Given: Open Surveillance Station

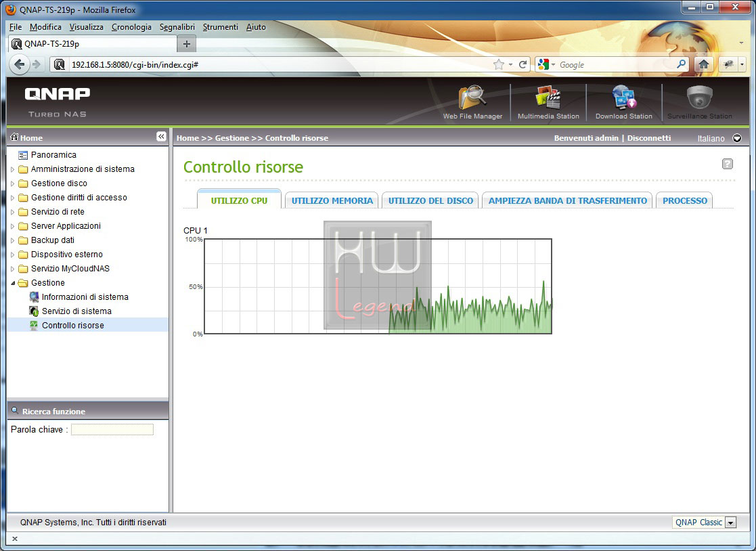Looking at the screenshot, I should click(700, 102).
